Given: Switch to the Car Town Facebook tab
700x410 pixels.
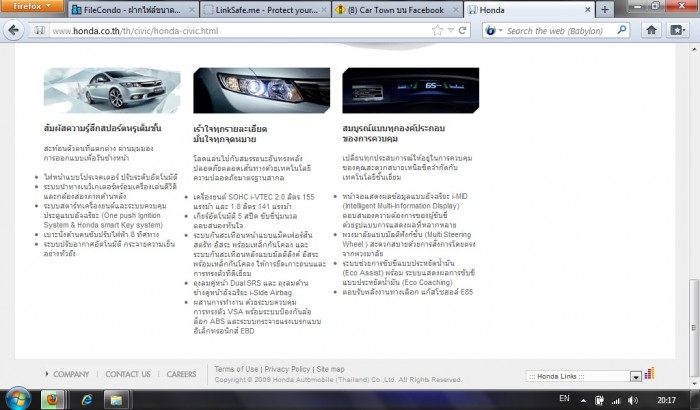Looking at the screenshot, I should pyautogui.click(x=396, y=10).
